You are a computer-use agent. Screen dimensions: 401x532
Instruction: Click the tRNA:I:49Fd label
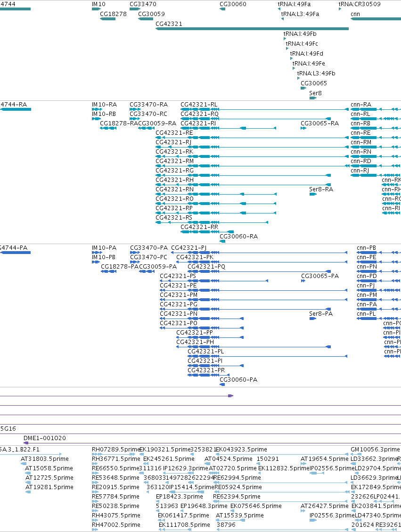(307, 53)
